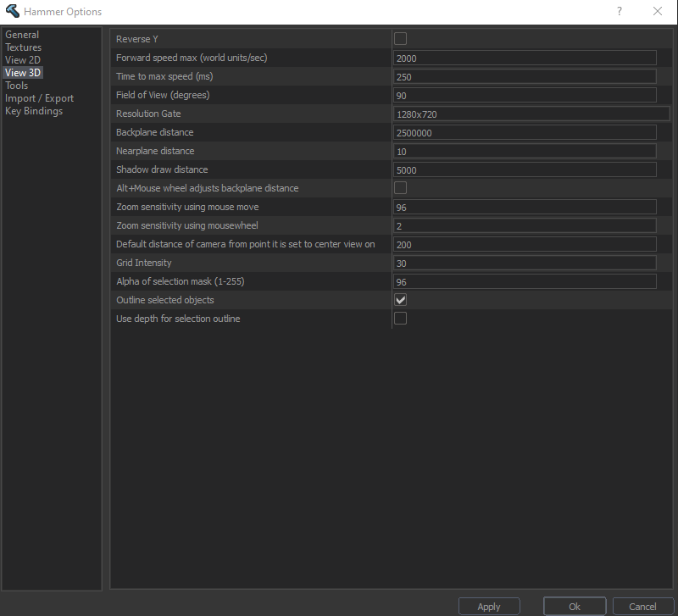
Task: Open the Key Bindings settings page
Action: tap(34, 110)
